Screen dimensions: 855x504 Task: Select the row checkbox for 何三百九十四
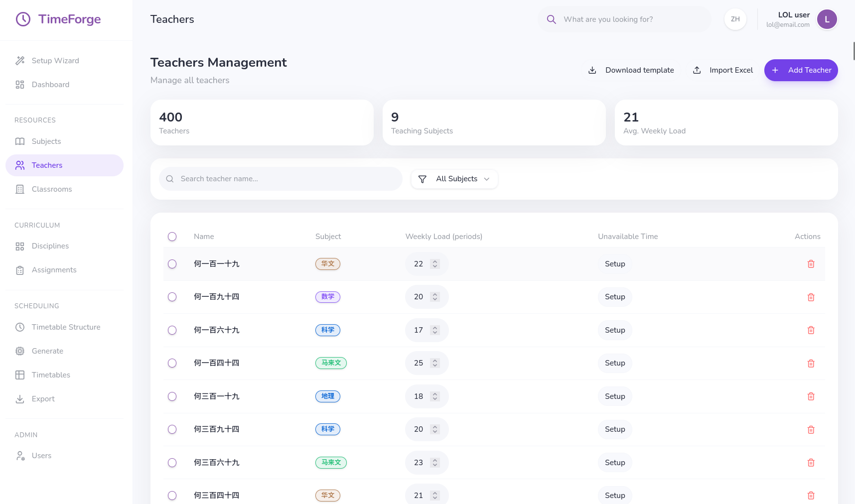[x=172, y=429]
